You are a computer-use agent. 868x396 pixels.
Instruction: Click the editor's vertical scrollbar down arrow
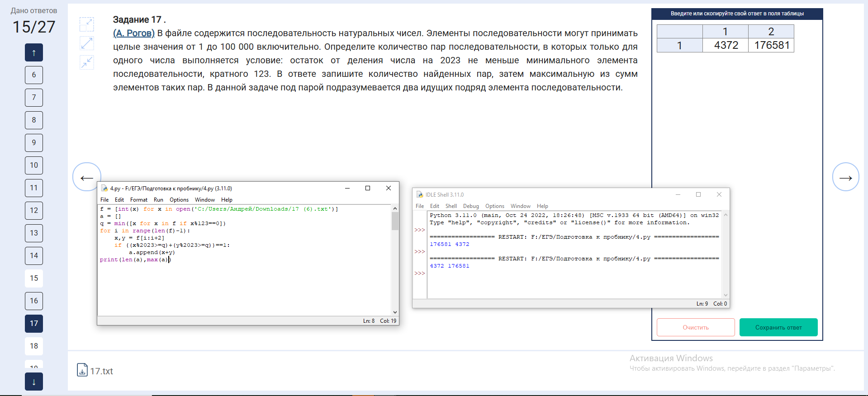click(x=395, y=312)
